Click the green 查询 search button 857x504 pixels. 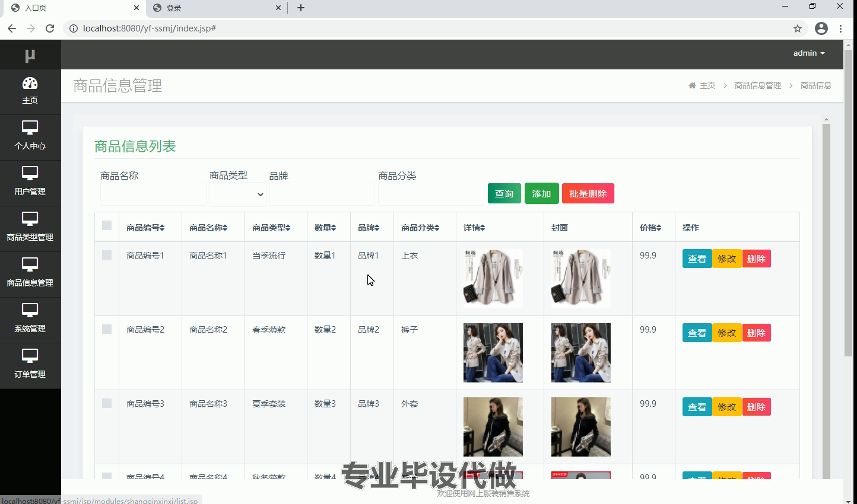(504, 193)
